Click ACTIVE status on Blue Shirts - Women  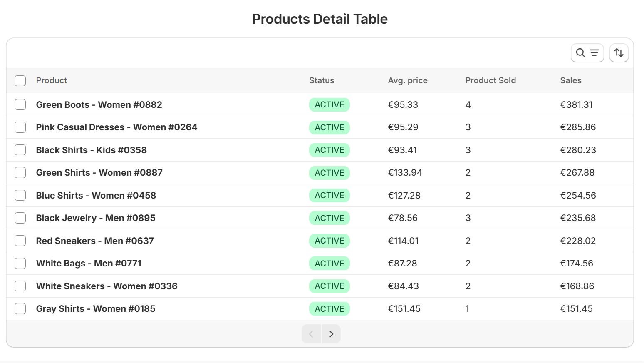[329, 195]
